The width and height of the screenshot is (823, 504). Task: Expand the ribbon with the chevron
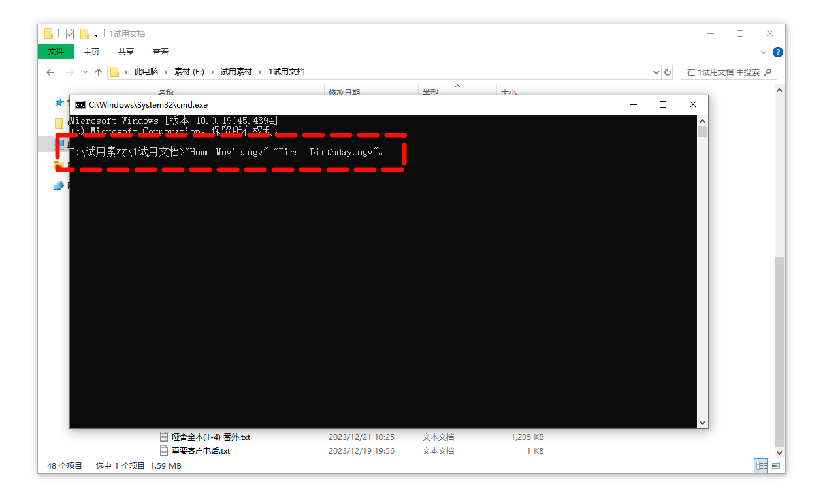click(764, 52)
